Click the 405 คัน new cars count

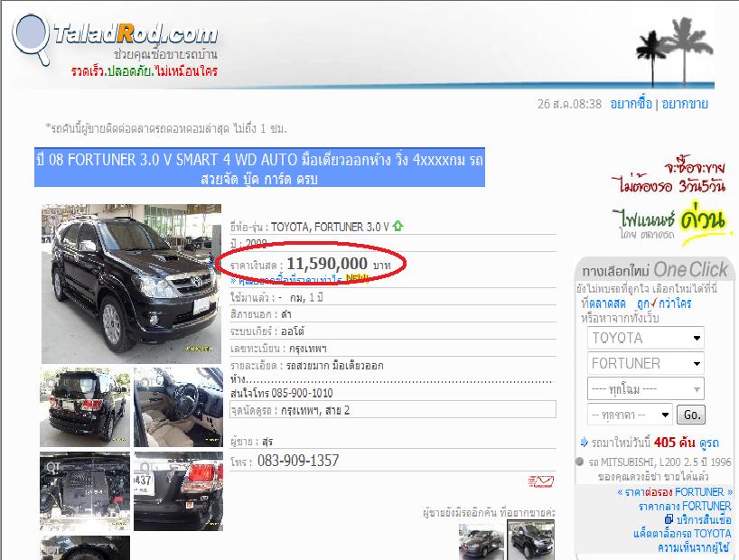[674, 443]
